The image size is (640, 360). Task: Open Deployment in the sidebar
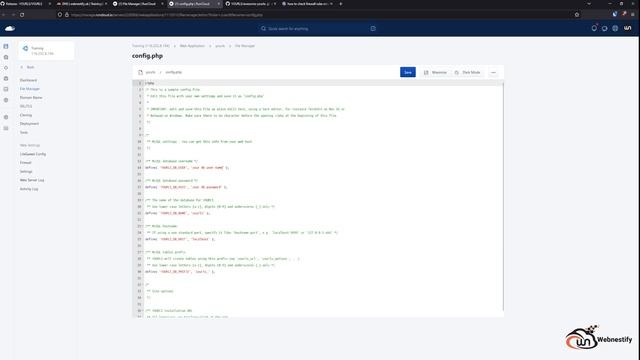(29, 124)
